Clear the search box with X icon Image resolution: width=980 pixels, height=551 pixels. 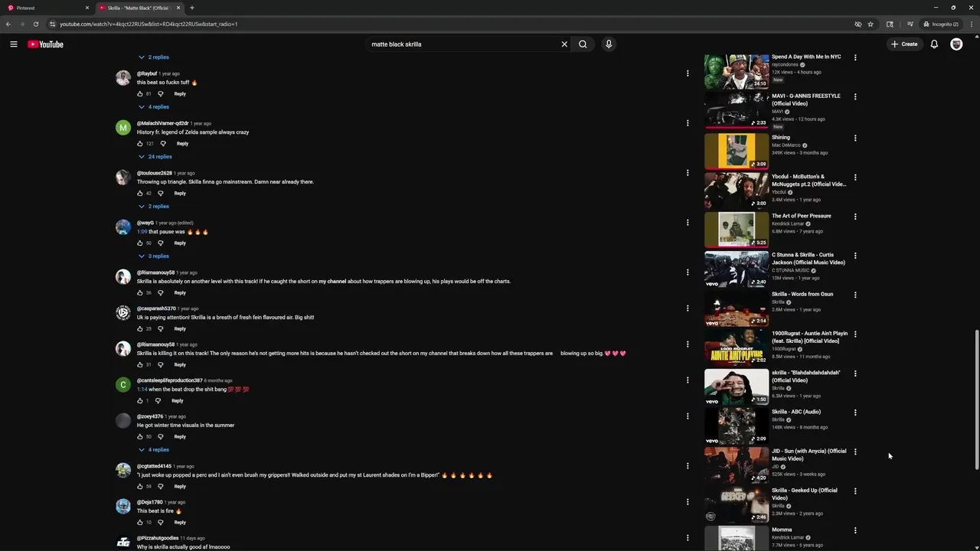[x=564, y=44]
